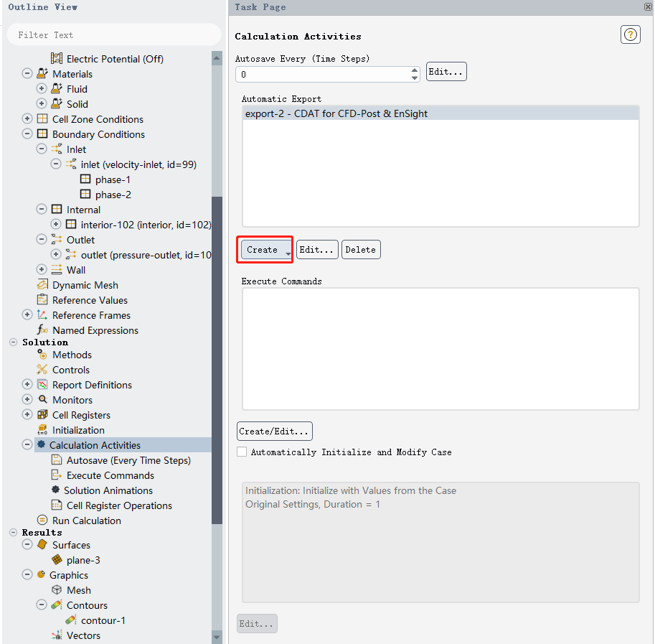Click the Filter Text search field

(x=113, y=34)
